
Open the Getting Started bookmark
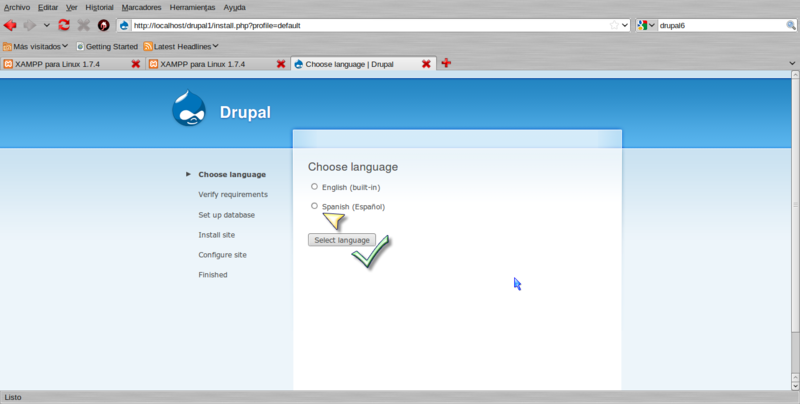coord(111,46)
